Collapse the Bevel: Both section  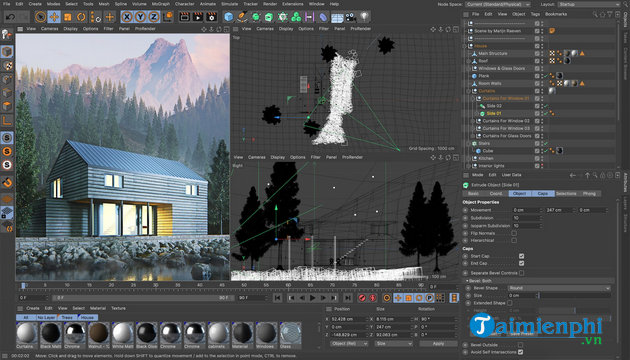coord(467,281)
